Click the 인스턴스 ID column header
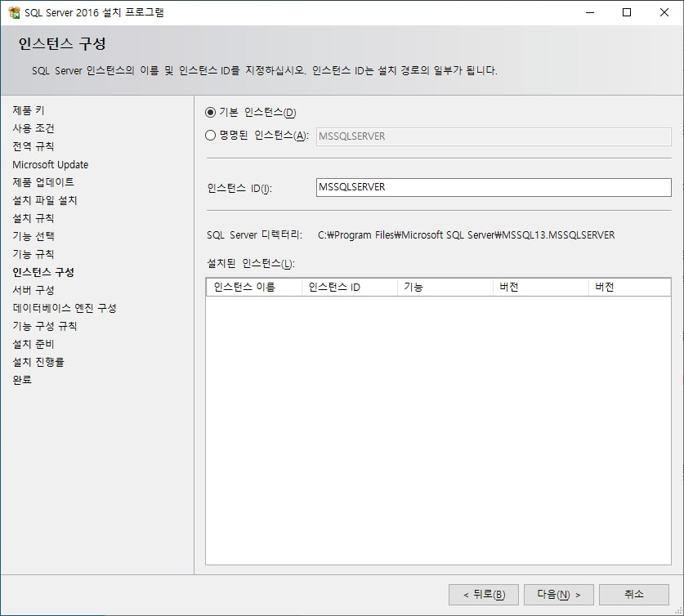This screenshot has width=684, height=616. pyautogui.click(x=350, y=288)
